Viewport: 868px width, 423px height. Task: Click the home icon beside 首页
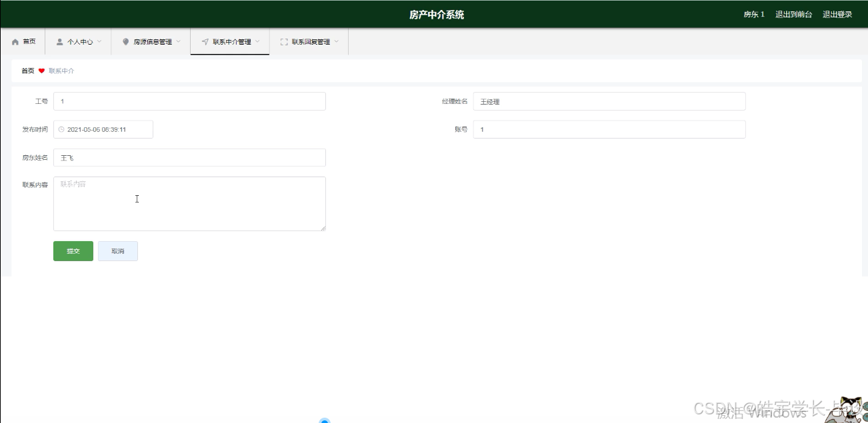click(15, 42)
